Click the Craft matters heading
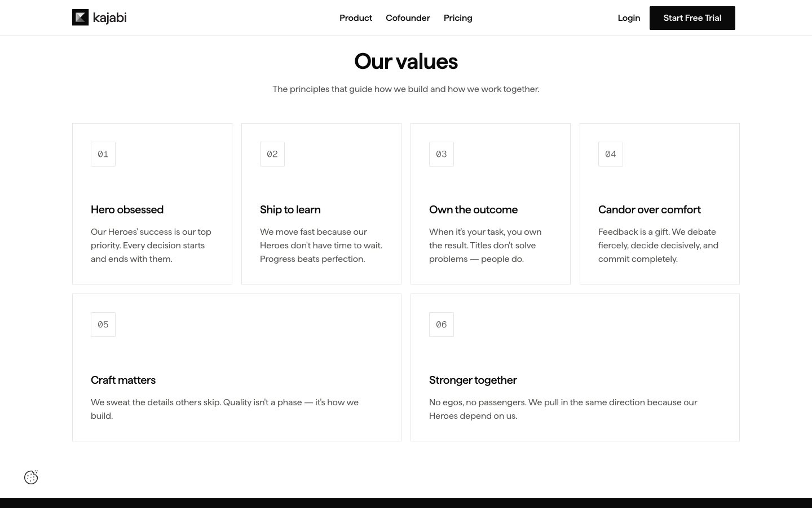Screen dimensions: 812x508 click(123, 380)
